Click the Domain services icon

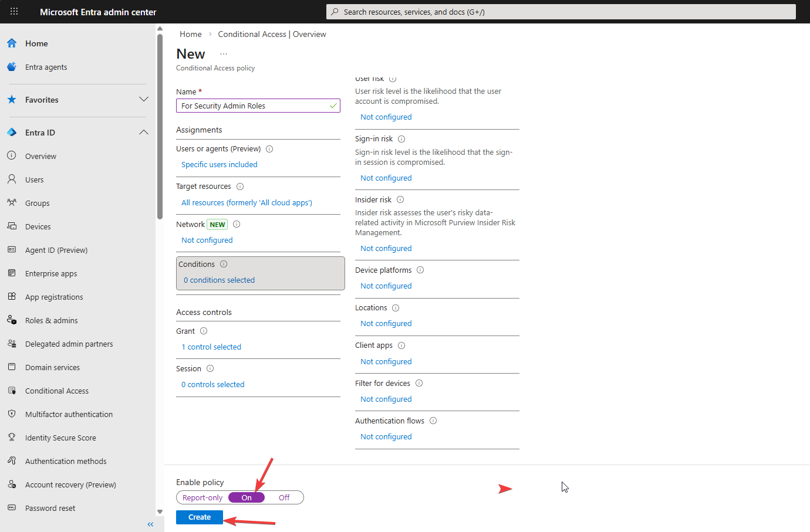tap(12, 367)
